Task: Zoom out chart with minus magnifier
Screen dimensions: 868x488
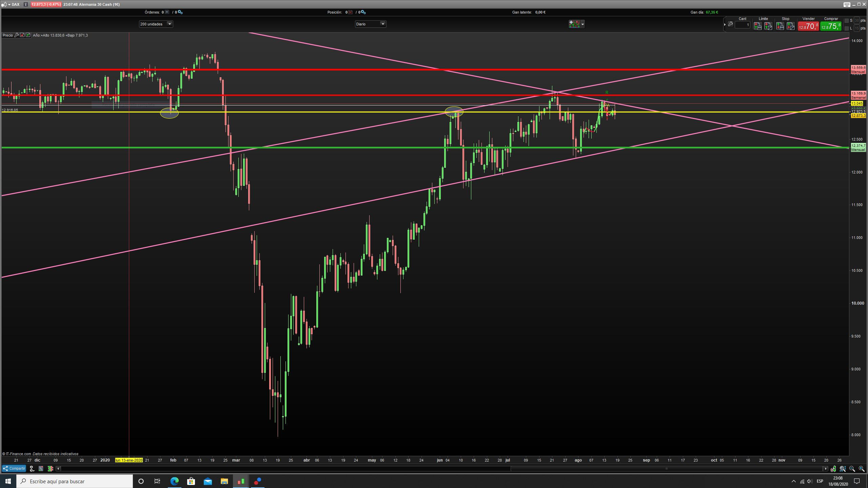Action: [x=852, y=469]
